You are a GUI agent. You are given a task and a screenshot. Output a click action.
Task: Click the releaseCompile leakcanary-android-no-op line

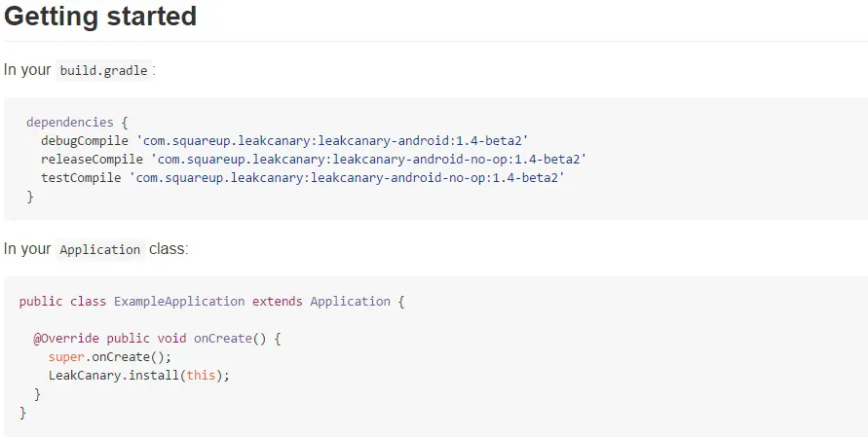[x=314, y=160]
